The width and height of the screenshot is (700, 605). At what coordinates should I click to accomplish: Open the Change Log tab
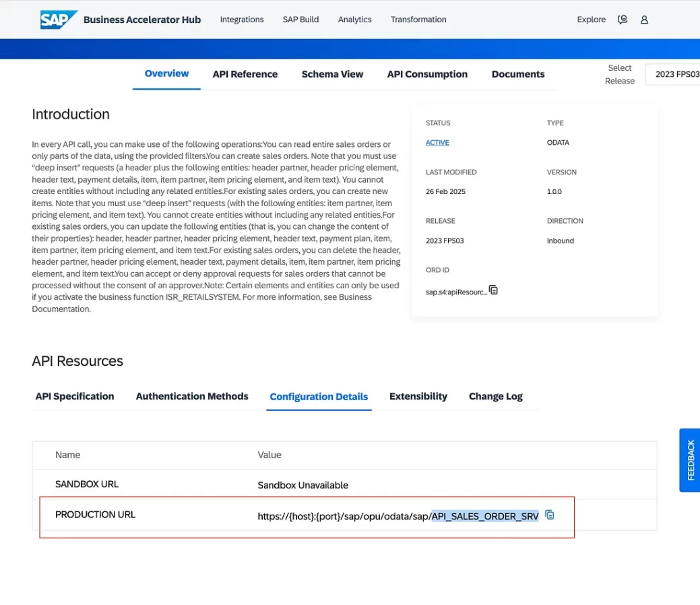[x=495, y=396]
